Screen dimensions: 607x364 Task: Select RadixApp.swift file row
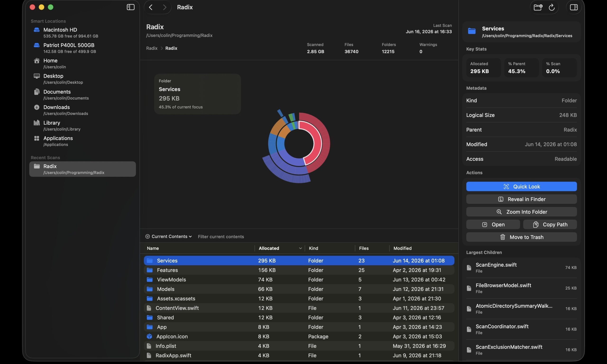click(x=299, y=355)
